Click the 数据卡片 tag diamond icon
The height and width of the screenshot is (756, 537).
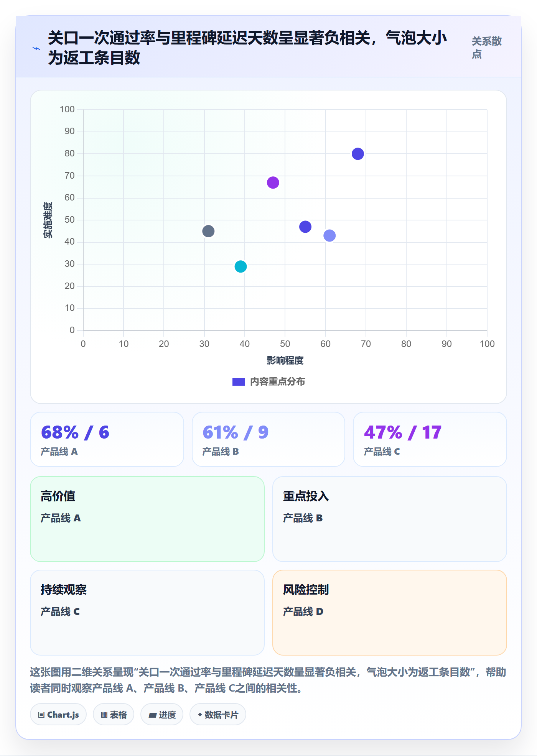(200, 715)
